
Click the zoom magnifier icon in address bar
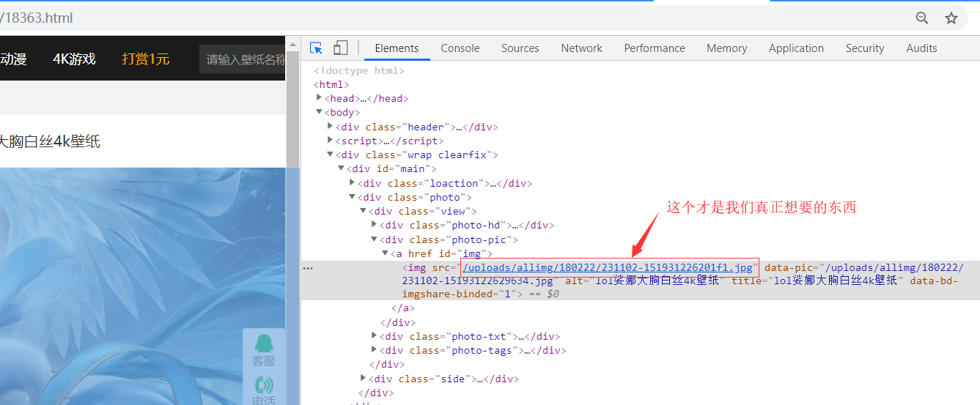[x=922, y=18]
